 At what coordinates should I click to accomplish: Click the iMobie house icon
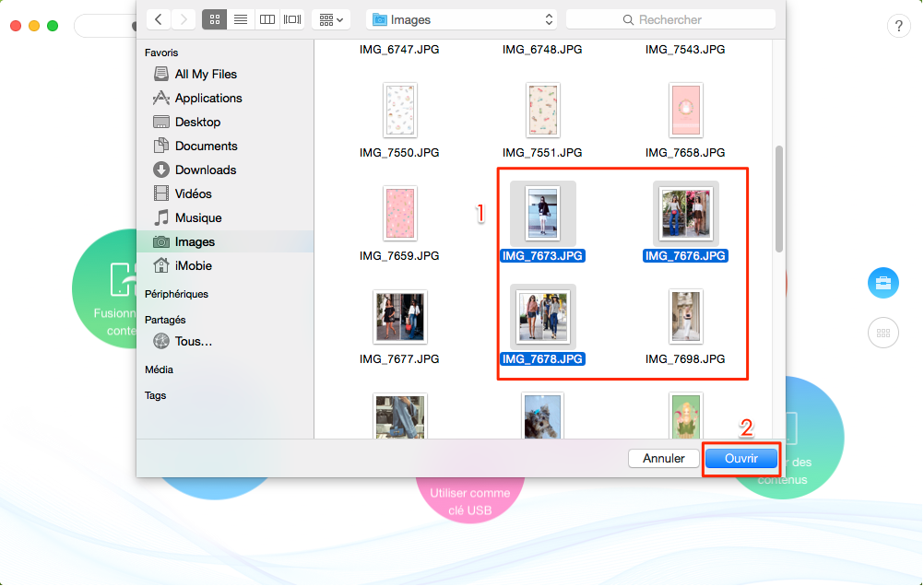click(160, 265)
